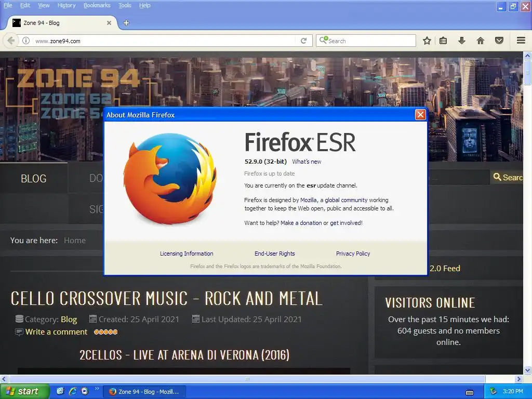Click the website Search button

click(507, 177)
